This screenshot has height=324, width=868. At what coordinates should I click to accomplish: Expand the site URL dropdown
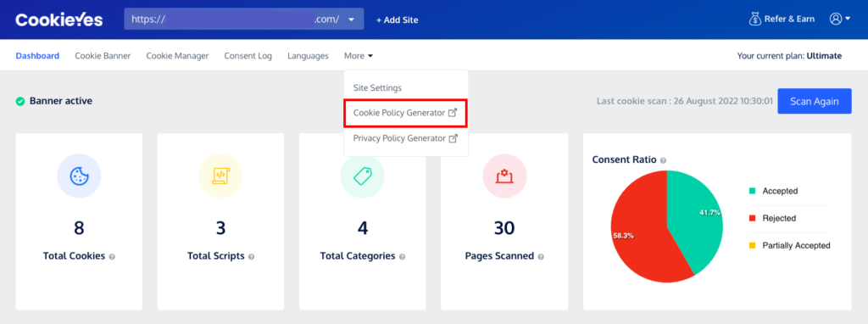pos(351,20)
